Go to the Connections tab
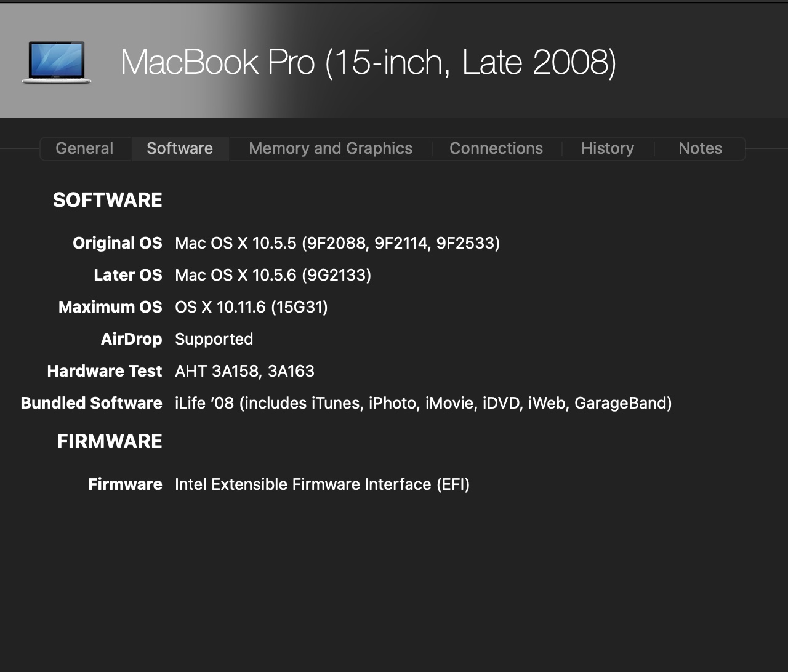This screenshot has height=672, width=788. pyautogui.click(x=496, y=148)
